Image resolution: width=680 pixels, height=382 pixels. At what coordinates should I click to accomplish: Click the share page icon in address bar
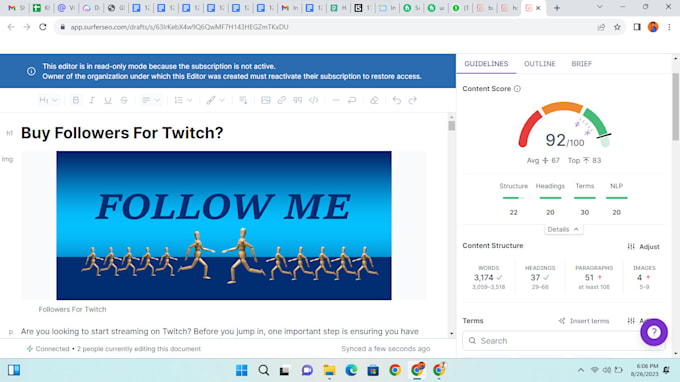coord(601,27)
